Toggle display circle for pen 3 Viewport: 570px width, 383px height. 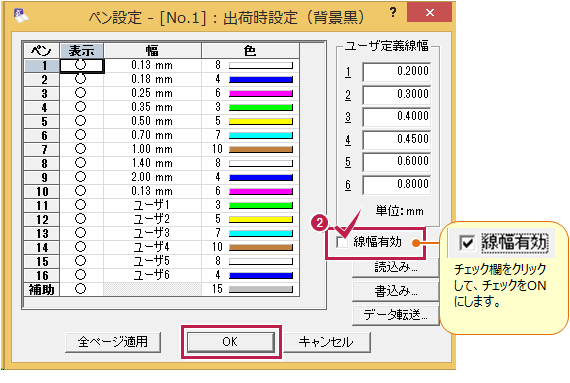(81, 93)
